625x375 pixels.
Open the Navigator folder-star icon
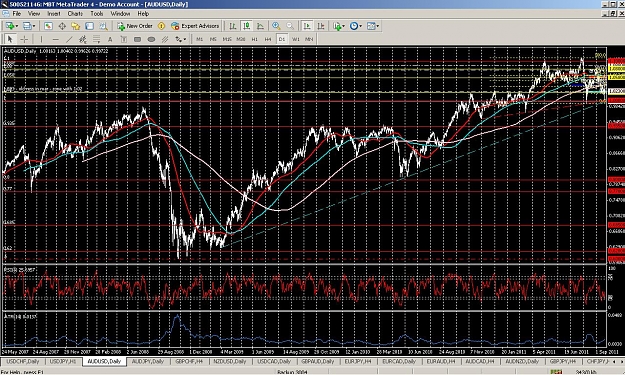76,26
